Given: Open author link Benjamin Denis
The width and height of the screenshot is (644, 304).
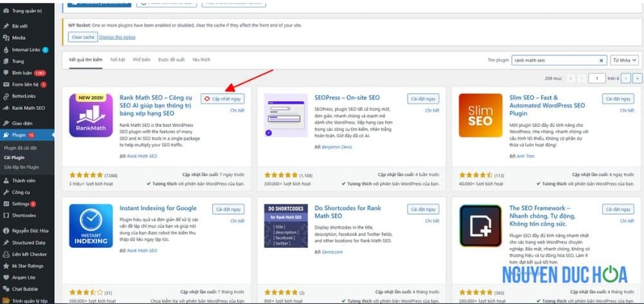Looking at the screenshot, I should (337, 147).
